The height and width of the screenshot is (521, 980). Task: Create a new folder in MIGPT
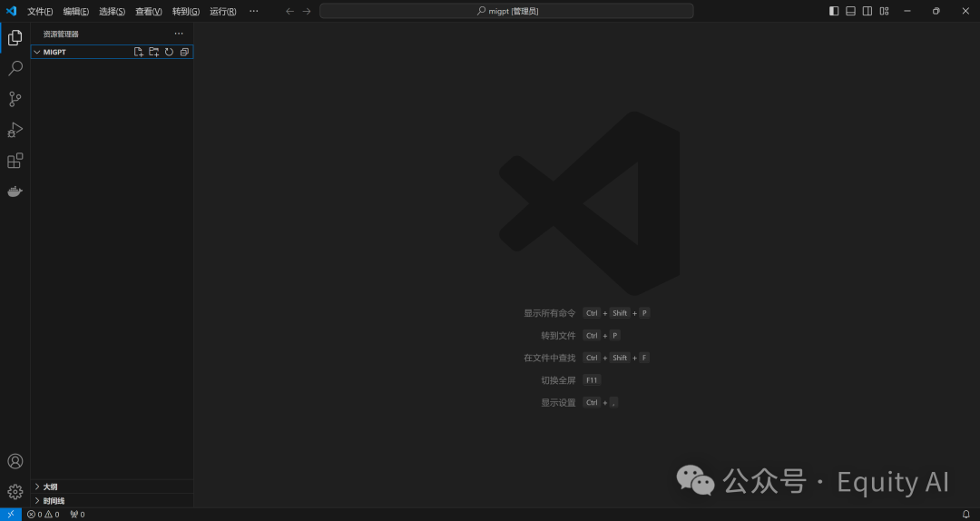coord(153,52)
